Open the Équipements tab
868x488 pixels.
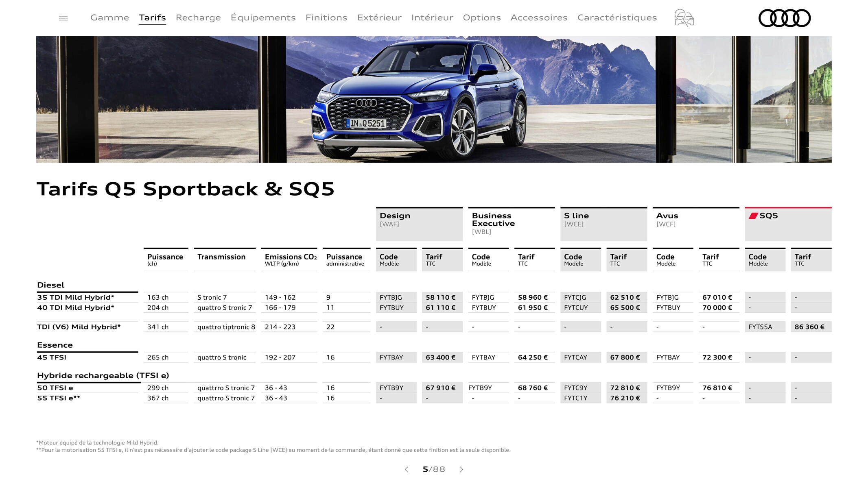[x=263, y=17]
